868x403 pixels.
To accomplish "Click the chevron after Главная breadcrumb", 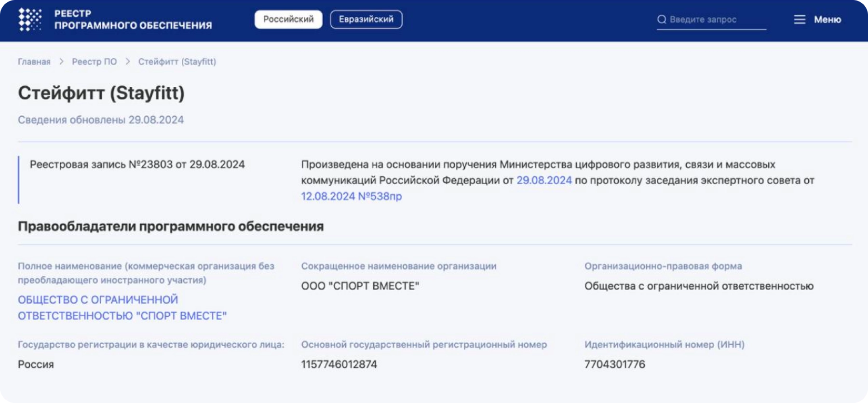I will (61, 62).
